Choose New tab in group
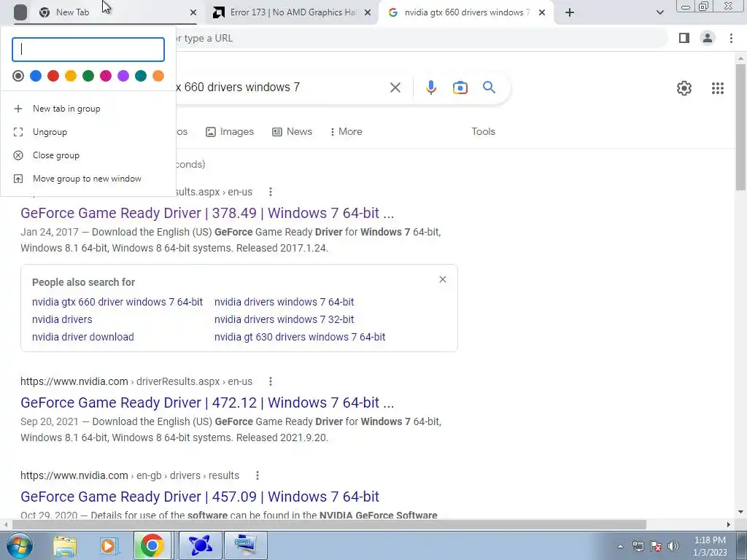The height and width of the screenshot is (560, 747). (88, 109)
